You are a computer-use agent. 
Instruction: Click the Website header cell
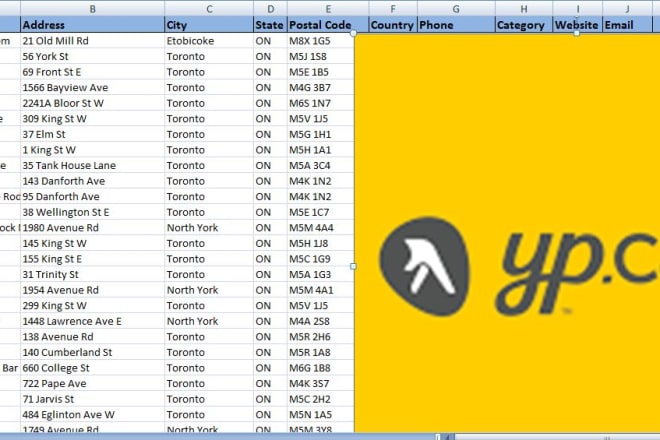(577, 25)
